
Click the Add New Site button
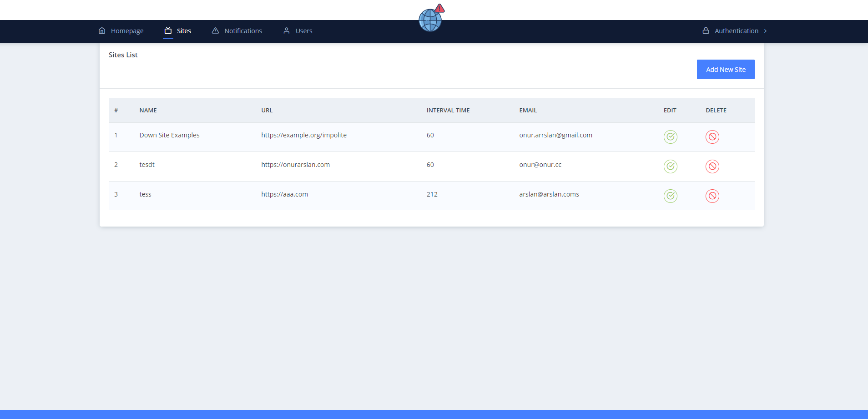pyautogui.click(x=725, y=69)
